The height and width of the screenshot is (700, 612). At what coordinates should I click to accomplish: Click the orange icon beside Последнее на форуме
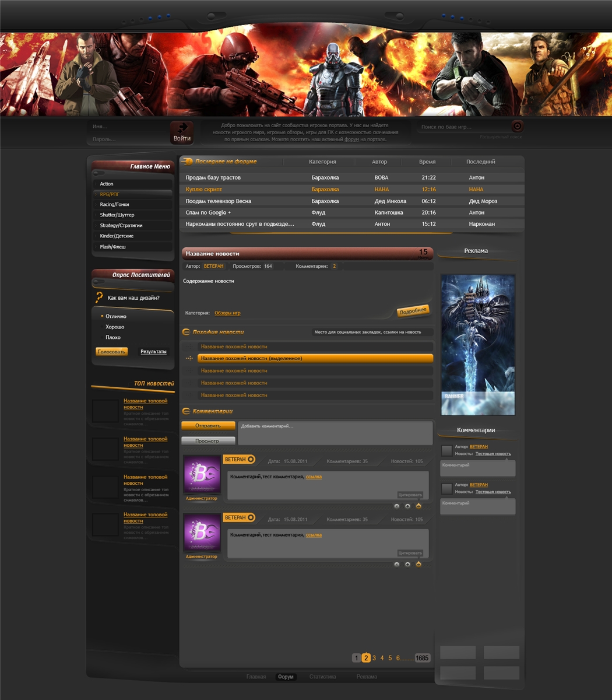(188, 162)
